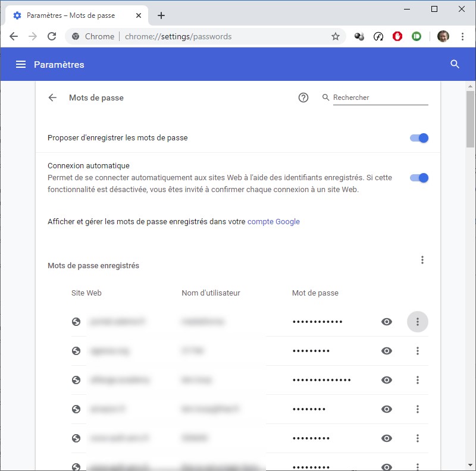476x471 pixels.
Task: Reload the page with the browser refresh button
Action: coord(52,36)
